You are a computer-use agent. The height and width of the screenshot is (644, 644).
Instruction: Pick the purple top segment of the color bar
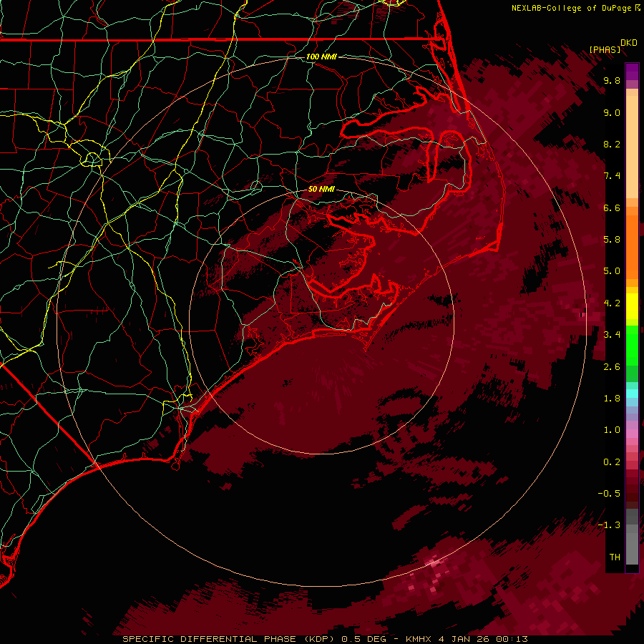pyautogui.click(x=632, y=72)
